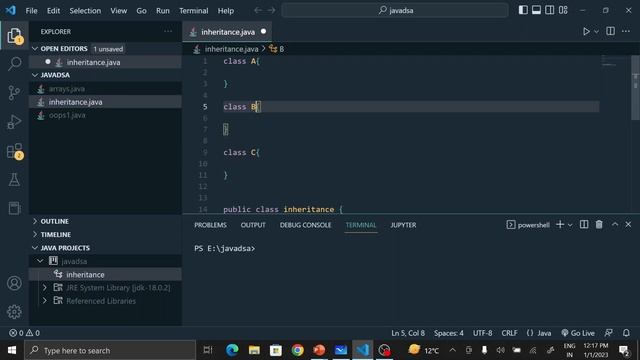640x360 pixels.
Task: Collapse the JAVADSA folder section
Action: pos(105,75)
